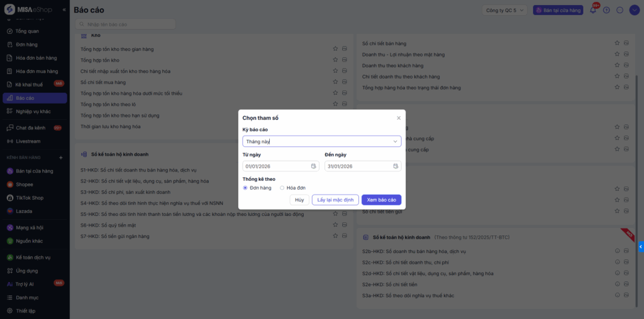Viewport: 644px width, 319px height.
Task: Open Hóa đơn mua hàng in sidebar
Action: point(35,72)
